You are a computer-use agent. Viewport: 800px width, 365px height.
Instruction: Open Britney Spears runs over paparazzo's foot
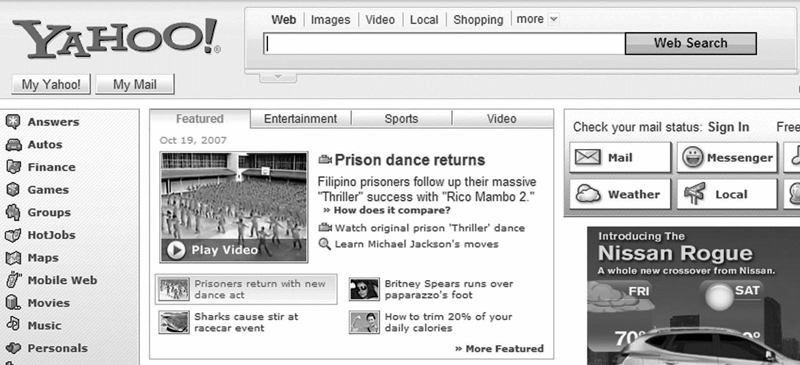click(449, 289)
